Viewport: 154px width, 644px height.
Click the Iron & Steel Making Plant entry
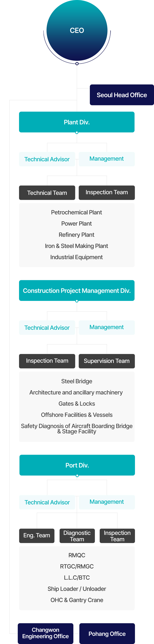pyautogui.click(x=77, y=246)
